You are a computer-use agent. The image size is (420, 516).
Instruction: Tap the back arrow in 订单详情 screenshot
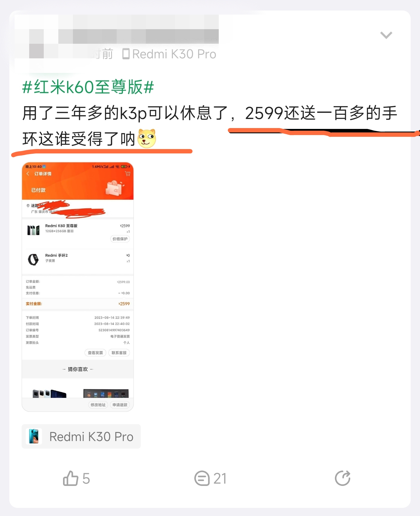pyautogui.click(x=28, y=174)
